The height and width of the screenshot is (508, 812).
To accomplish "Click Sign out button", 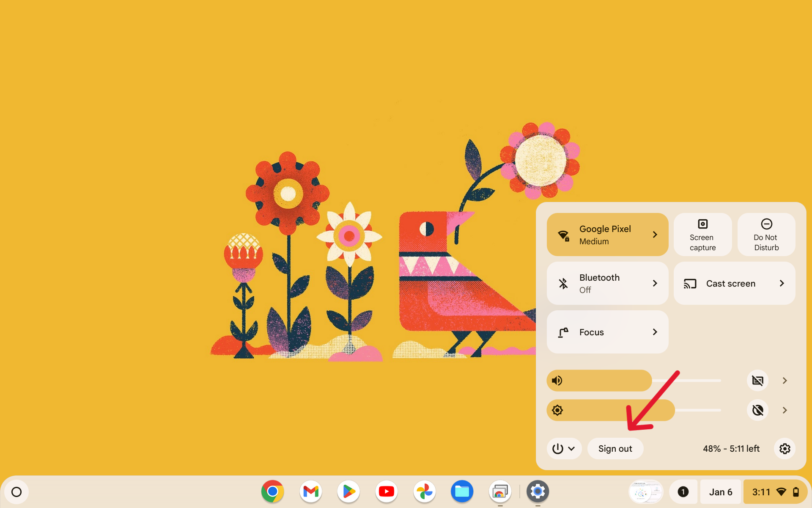I will [616, 448].
